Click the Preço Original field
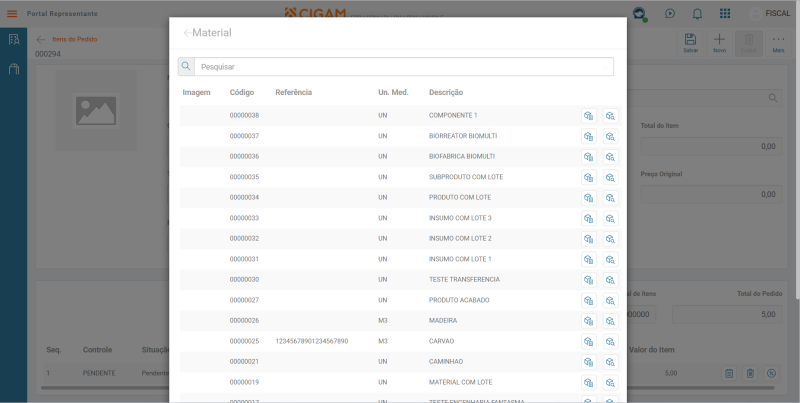The width and height of the screenshot is (800, 403). tap(711, 194)
